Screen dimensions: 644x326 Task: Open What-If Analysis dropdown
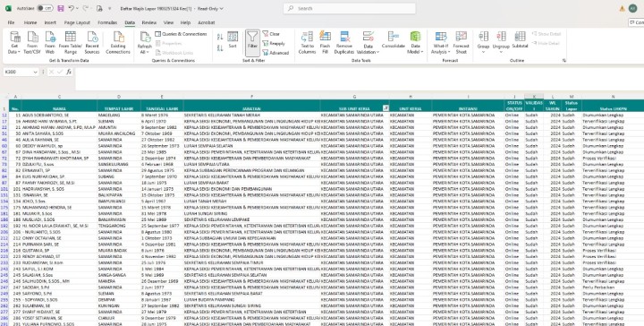440,43
